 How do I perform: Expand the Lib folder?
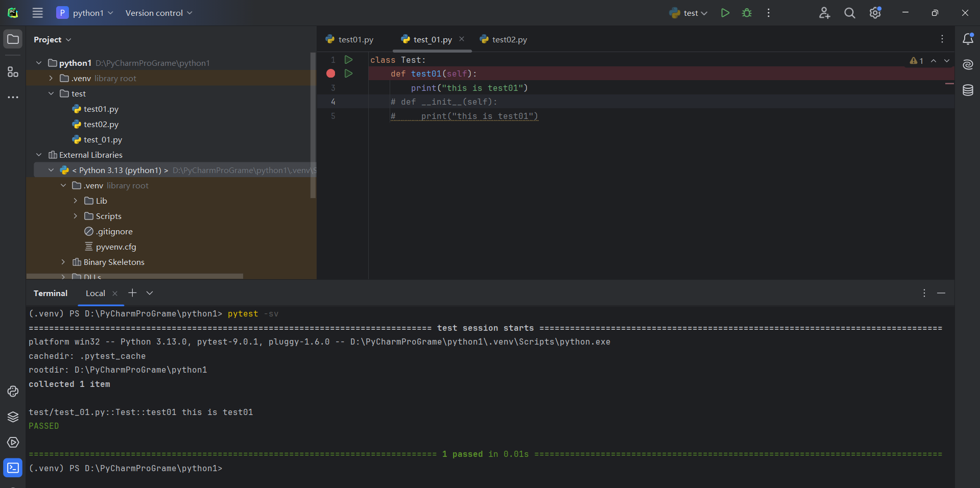76,201
